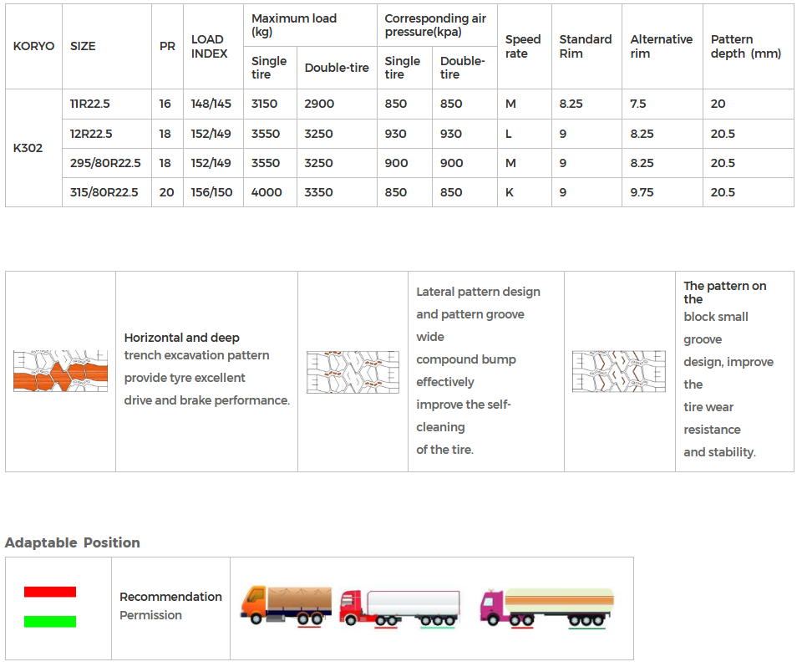The height and width of the screenshot is (672, 802).
Task: Click the orange cargo truck icon
Action: (x=287, y=606)
